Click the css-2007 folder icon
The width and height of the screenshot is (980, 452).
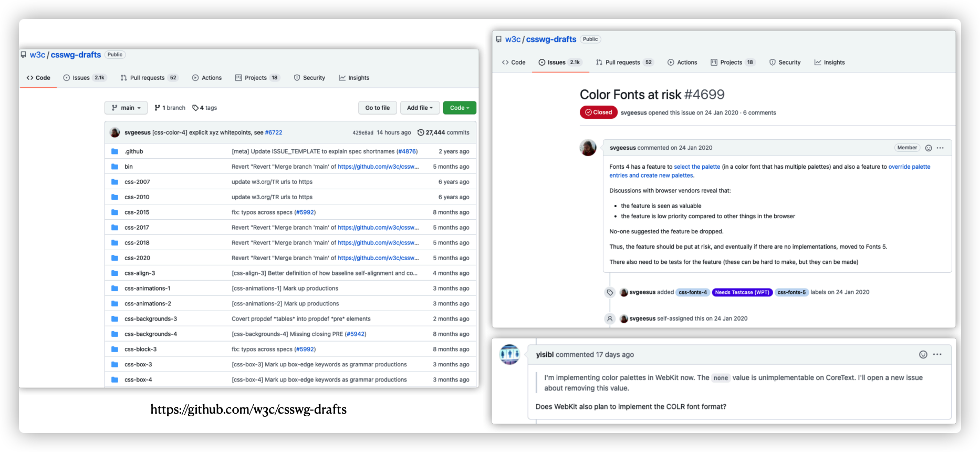pyautogui.click(x=114, y=182)
